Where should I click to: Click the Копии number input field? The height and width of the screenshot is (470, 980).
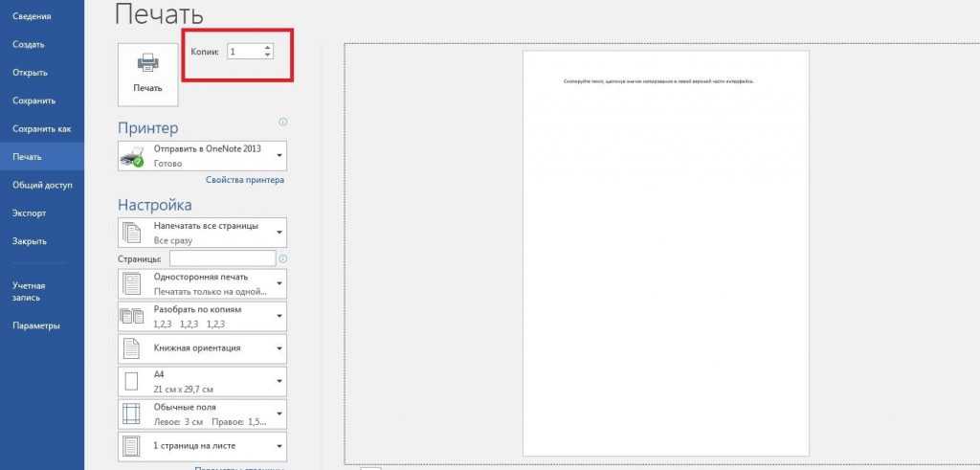point(243,51)
